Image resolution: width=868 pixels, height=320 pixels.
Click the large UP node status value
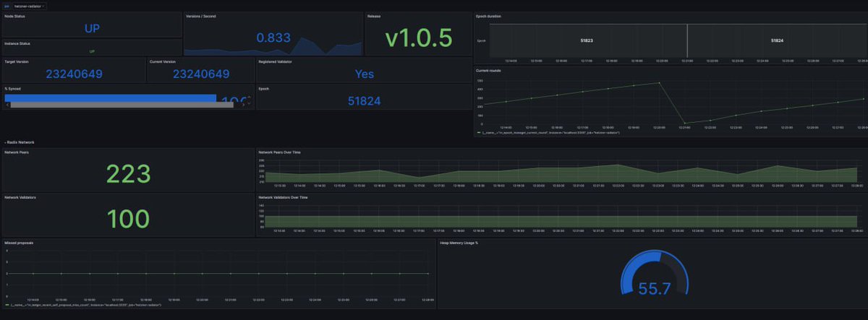coord(92,29)
